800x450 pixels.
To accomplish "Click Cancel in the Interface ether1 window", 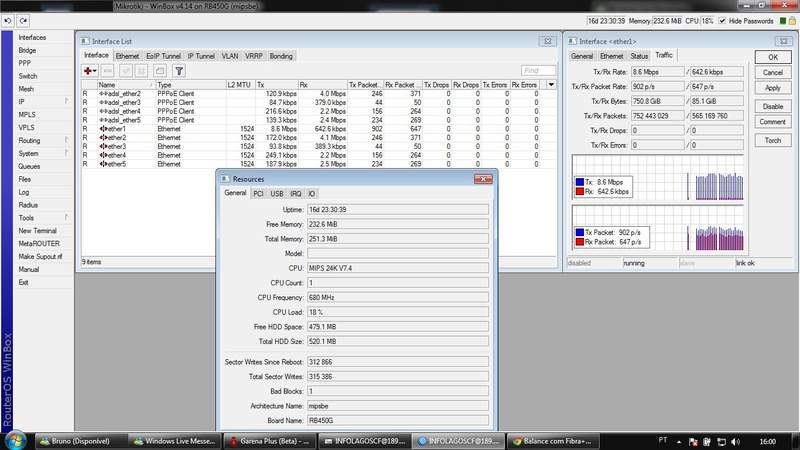I will click(773, 72).
